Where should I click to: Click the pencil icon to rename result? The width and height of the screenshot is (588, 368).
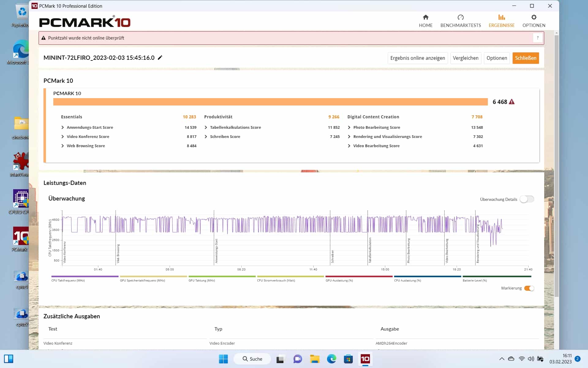pos(160,58)
